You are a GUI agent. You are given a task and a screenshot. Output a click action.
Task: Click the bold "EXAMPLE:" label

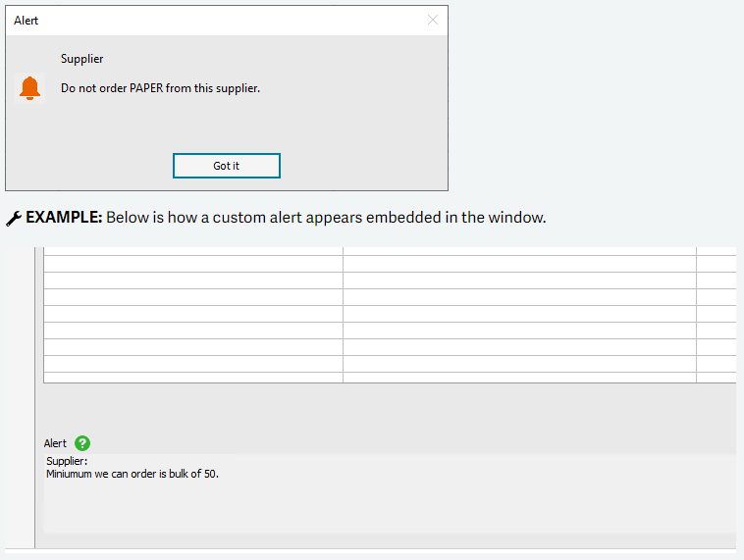coord(64,218)
